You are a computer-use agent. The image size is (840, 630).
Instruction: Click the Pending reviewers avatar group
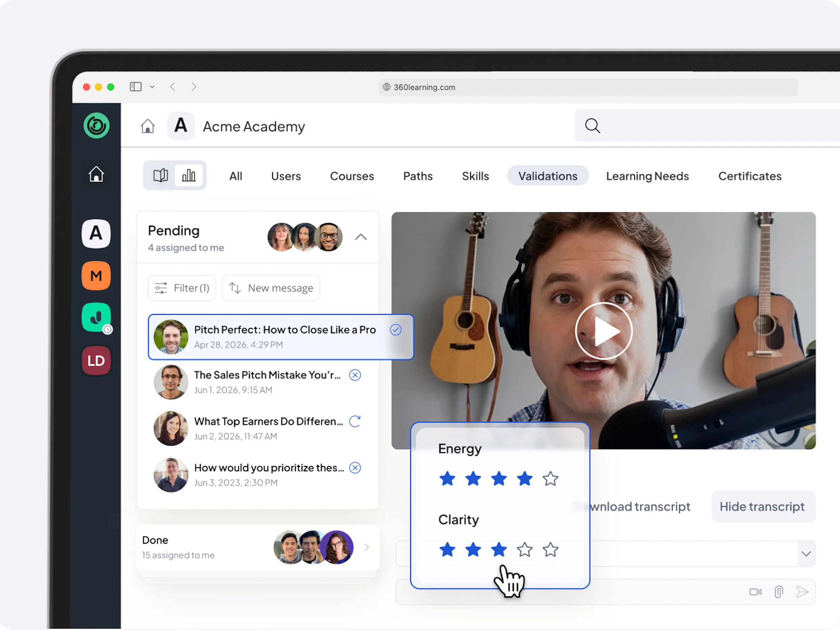click(x=305, y=237)
